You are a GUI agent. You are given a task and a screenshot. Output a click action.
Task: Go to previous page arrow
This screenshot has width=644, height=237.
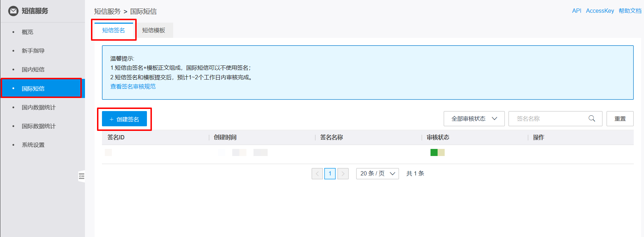(317, 174)
